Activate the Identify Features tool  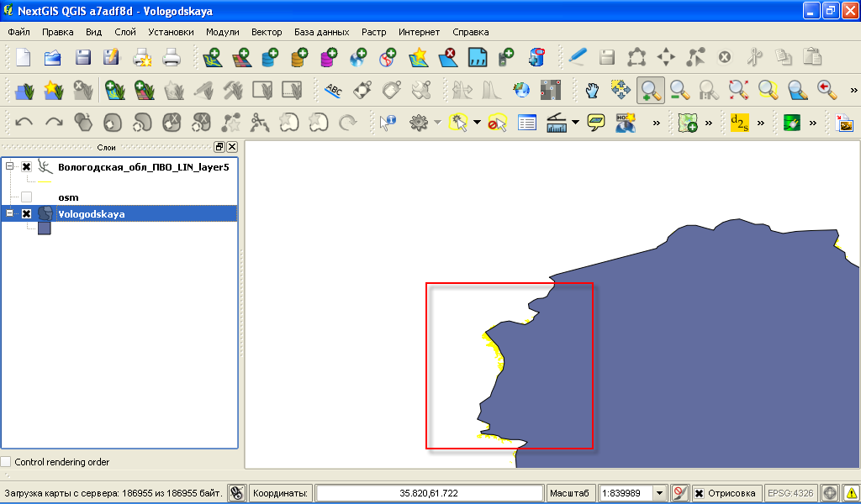(x=388, y=123)
